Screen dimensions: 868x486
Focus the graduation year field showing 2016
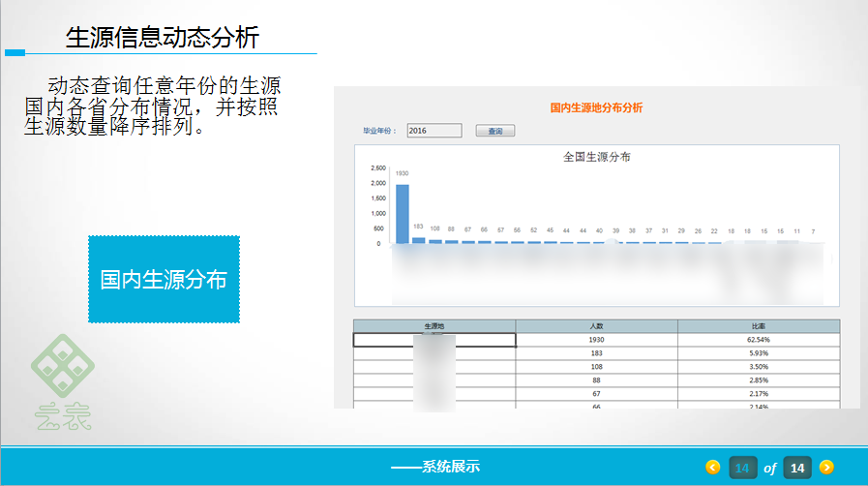click(x=434, y=131)
